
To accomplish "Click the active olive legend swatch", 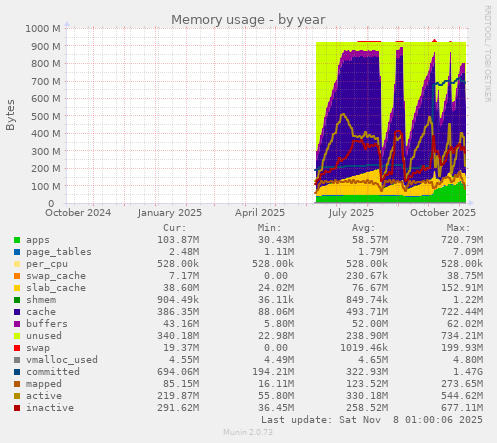I will coord(17,396).
